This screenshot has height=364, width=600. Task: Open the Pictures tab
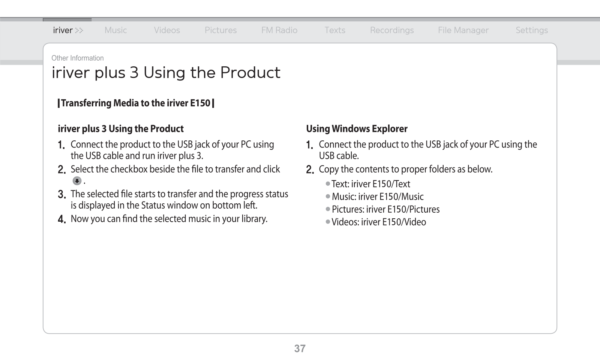click(x=220, y=30)
